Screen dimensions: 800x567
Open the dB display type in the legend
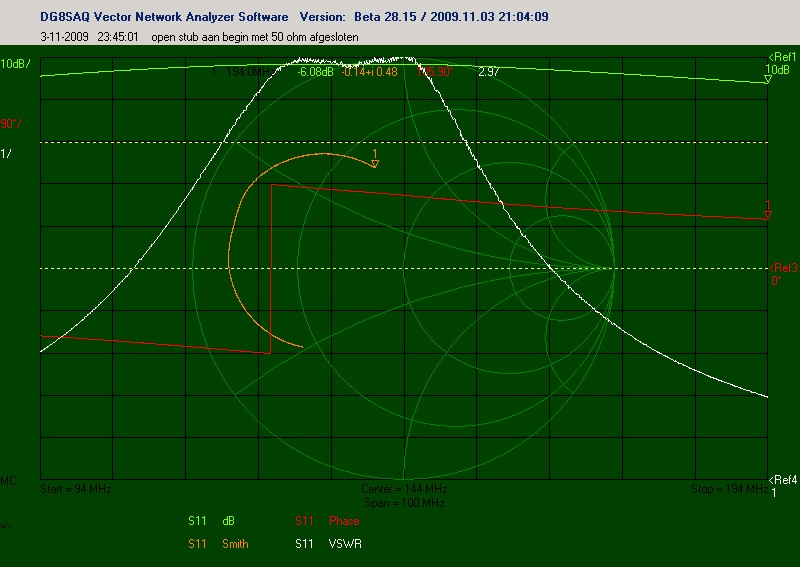228,521
